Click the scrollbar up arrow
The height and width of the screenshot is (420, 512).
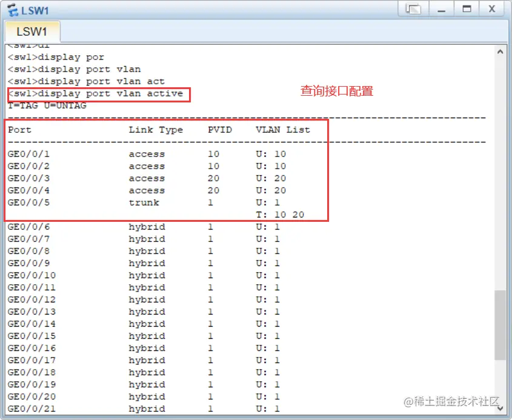500,52
